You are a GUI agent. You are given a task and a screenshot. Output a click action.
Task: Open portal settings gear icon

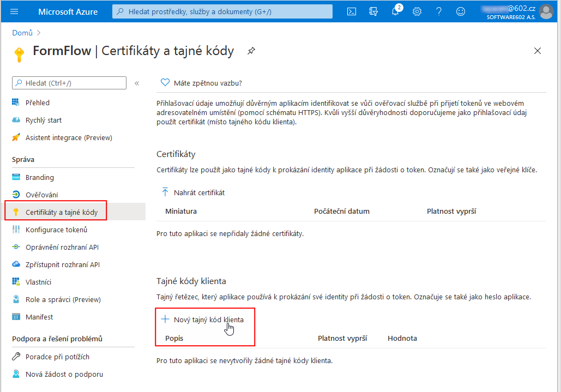click(x=417, y=11)
